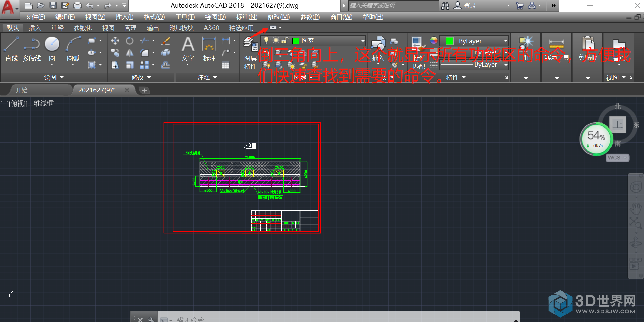Image resolution: width=644 pixels, height=322 pixels.
Task: Select the Trim tool
Action: click(145, 41)
